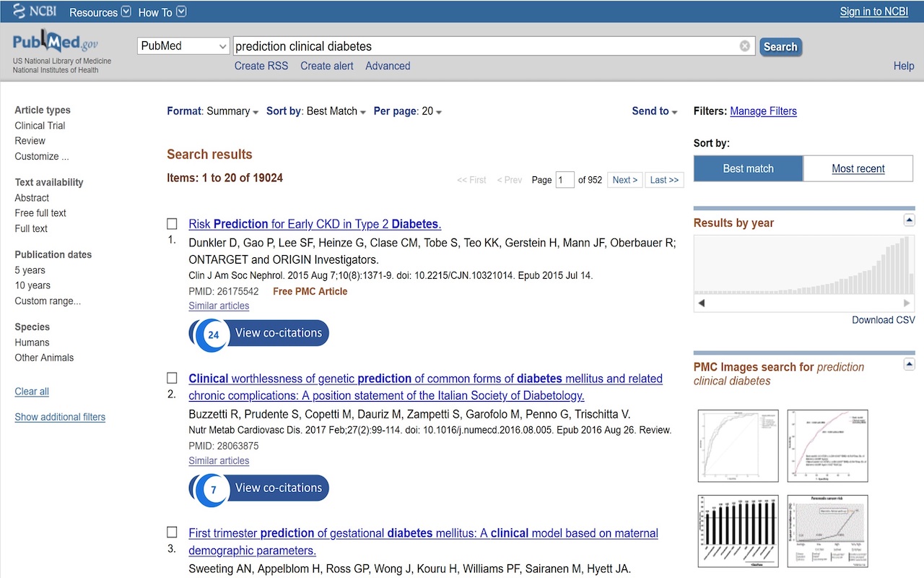Click the page number input field
Viewport: 924px width, 578px height.
565,180
